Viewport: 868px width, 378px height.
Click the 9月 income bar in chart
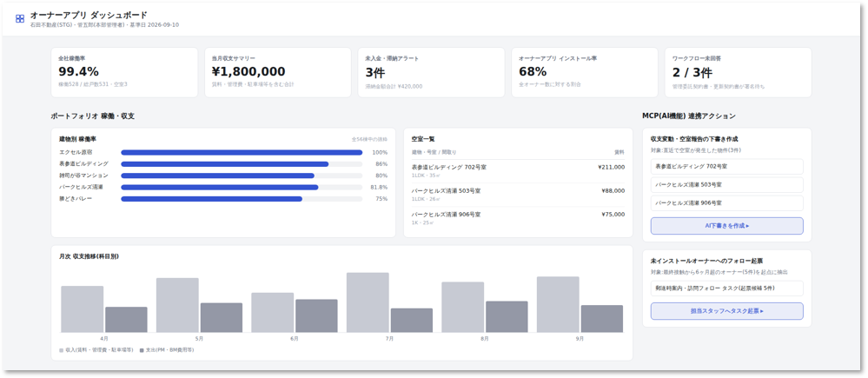558,304
